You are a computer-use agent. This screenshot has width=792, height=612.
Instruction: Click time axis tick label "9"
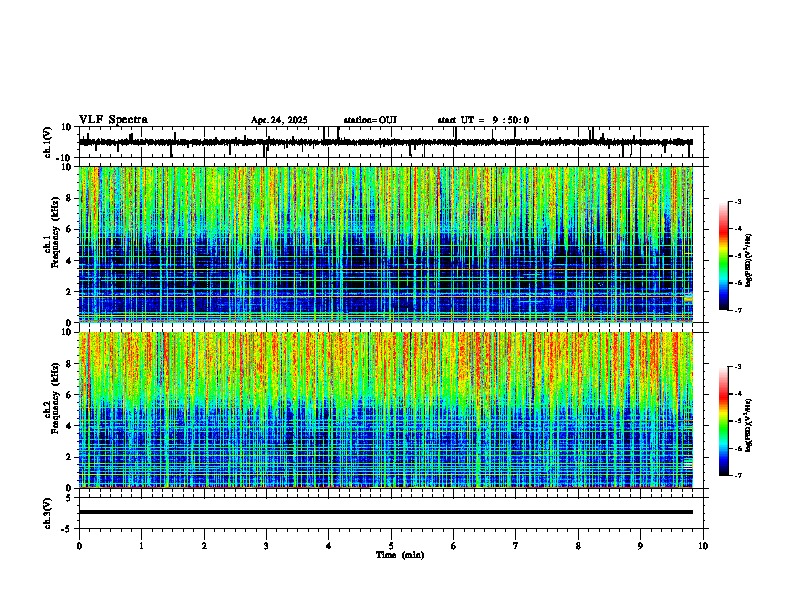coord(640,546)
